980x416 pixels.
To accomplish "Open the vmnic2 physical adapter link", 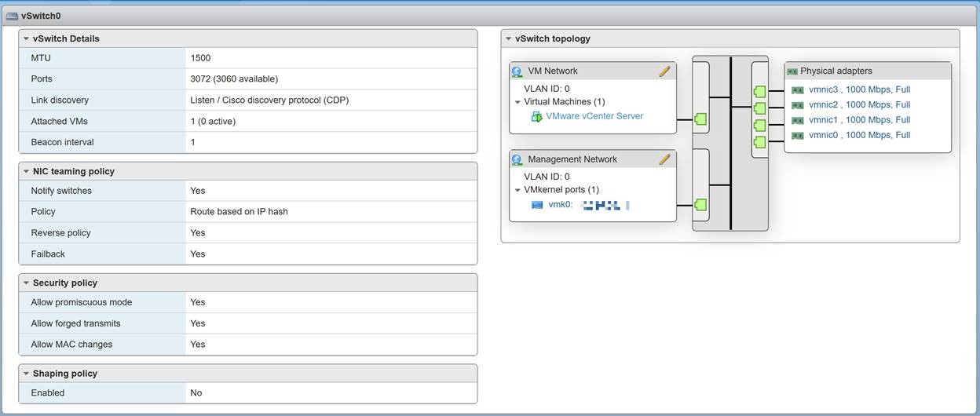I will (x=859, y=104).
